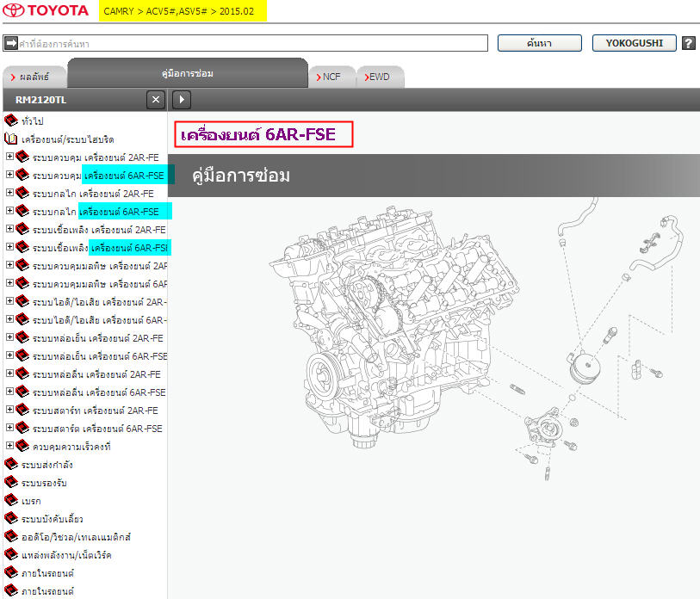Click book icon for ระบบหล่อลื่น เครื่องยนต์ 6AR-FSE
Image resolution: width=700 pixels, height=599 pixels.
point(22,392)
